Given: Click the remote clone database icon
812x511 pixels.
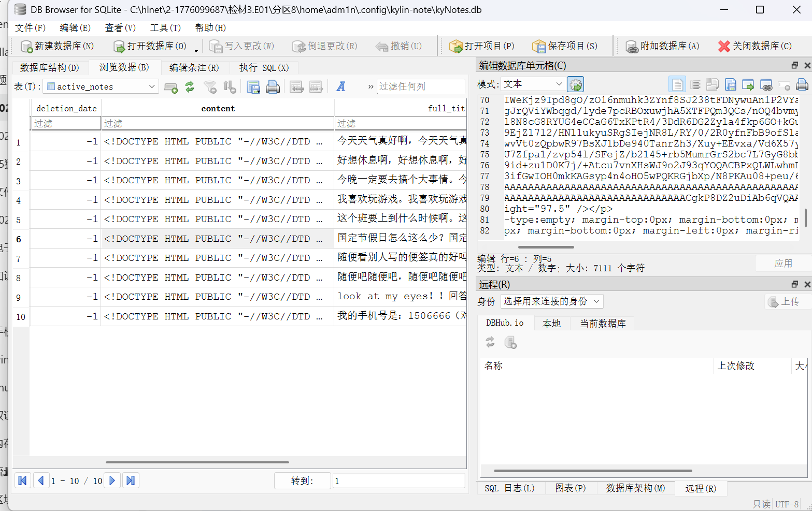Looking at the screenshot, I should coord(510,342).
